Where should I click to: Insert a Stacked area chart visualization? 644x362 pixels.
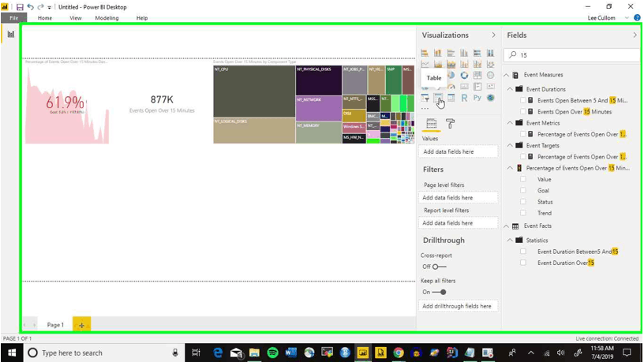(451, 64)
